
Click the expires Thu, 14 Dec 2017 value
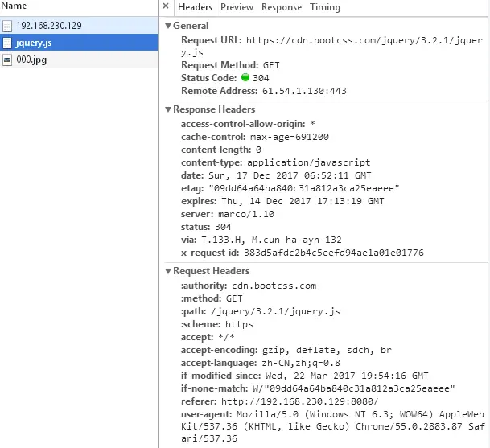click(303, 201)
